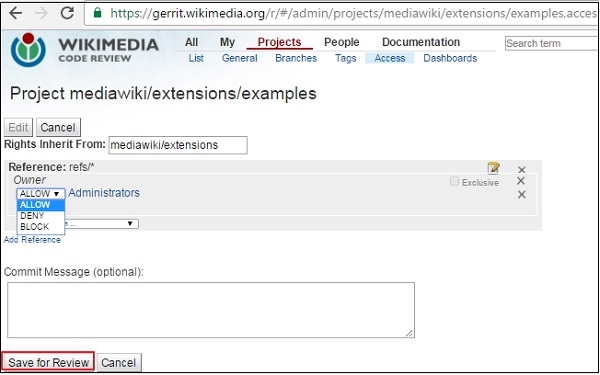The width and height of the screenshot is (600, 375).
Task: Toggle the Exclusive checkbox
Action: [x=454, y=181]
